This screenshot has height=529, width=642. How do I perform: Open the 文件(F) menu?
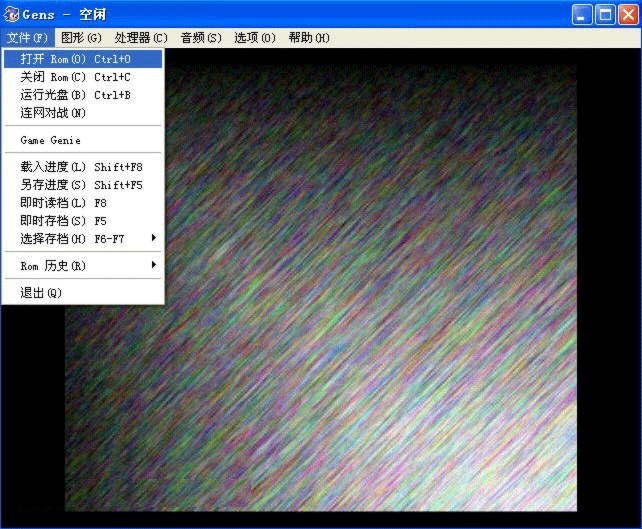point(27,38)
